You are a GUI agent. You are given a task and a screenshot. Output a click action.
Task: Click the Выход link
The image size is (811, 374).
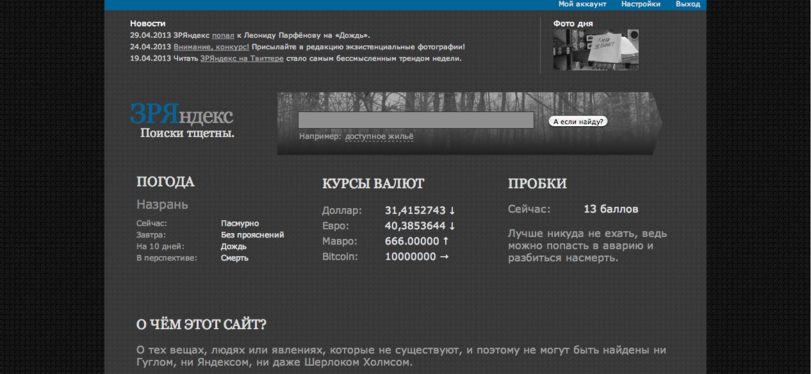687,4
